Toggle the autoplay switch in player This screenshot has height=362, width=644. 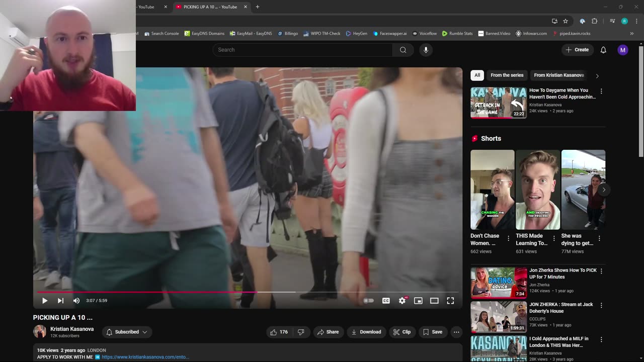click(x=369, y=301)
